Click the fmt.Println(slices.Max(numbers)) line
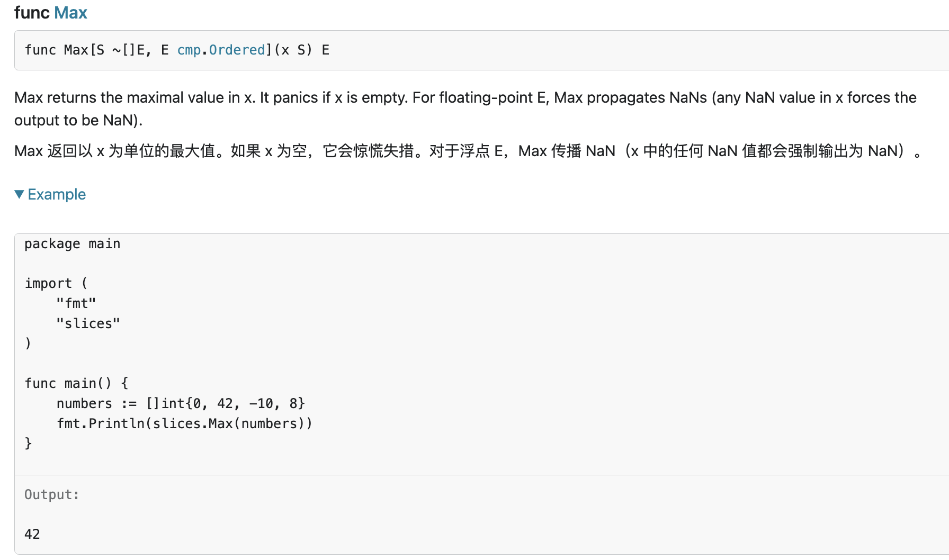 coord(184,423)
